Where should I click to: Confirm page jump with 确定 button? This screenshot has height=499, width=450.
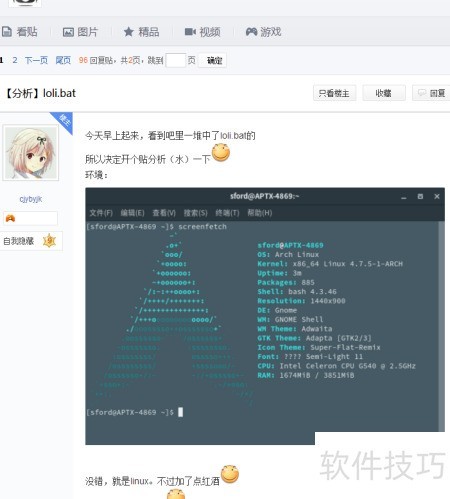(213, 60)
